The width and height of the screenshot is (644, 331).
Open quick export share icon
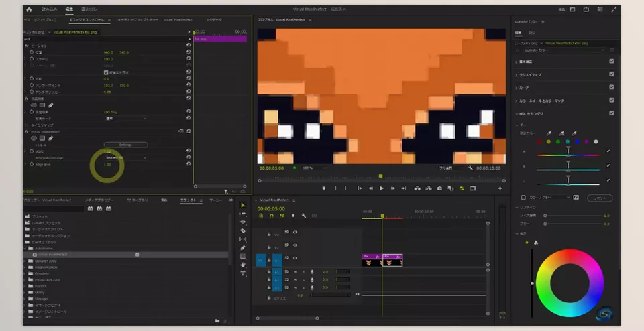point(586,9)
